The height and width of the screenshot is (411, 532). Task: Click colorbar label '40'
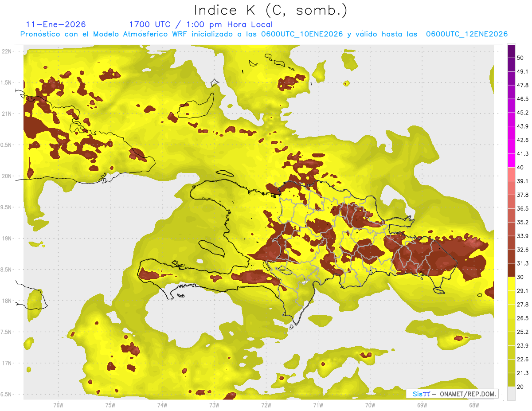click(x=520, y=168)
